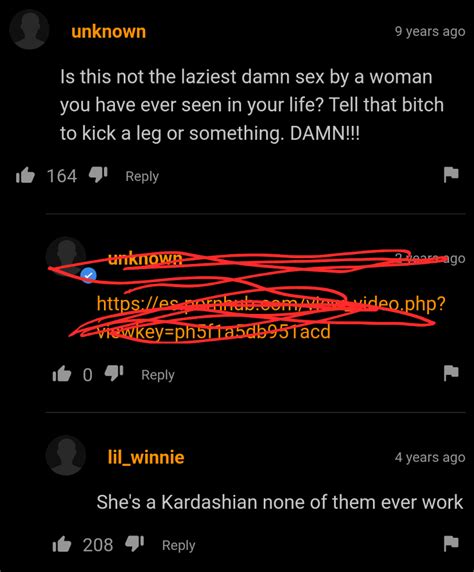The image size is (474, 572).
Task: Like the comment containing the URL link
Action: point(61,374)
